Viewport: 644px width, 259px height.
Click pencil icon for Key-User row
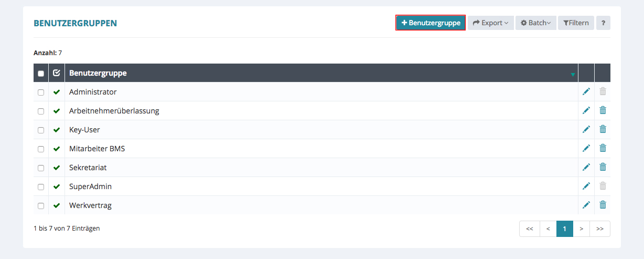(586, 129)
